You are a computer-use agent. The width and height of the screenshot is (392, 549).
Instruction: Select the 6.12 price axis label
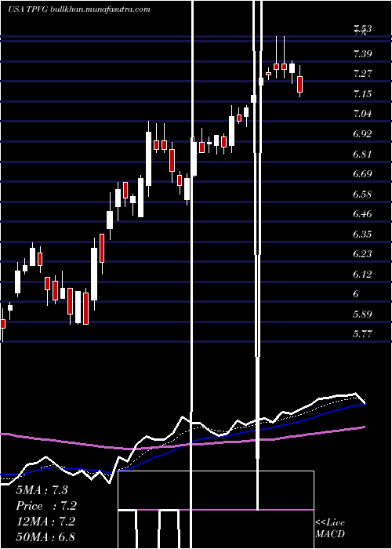[x=362, y=274]
